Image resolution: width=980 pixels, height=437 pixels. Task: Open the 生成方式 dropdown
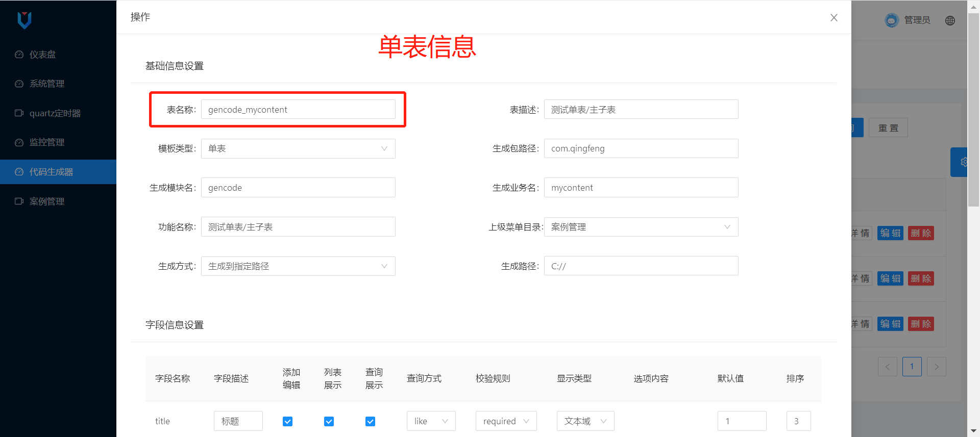point(298,266)
